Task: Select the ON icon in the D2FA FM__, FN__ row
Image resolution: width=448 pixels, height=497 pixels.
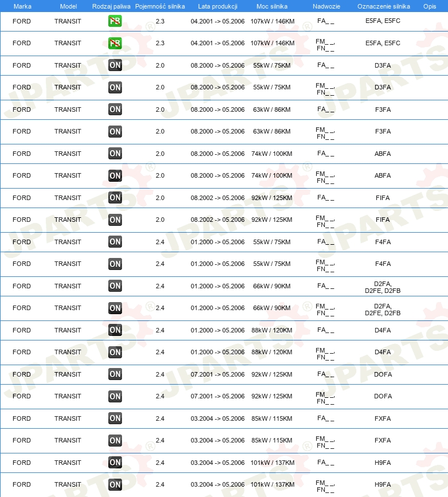Action: point(115,308)
